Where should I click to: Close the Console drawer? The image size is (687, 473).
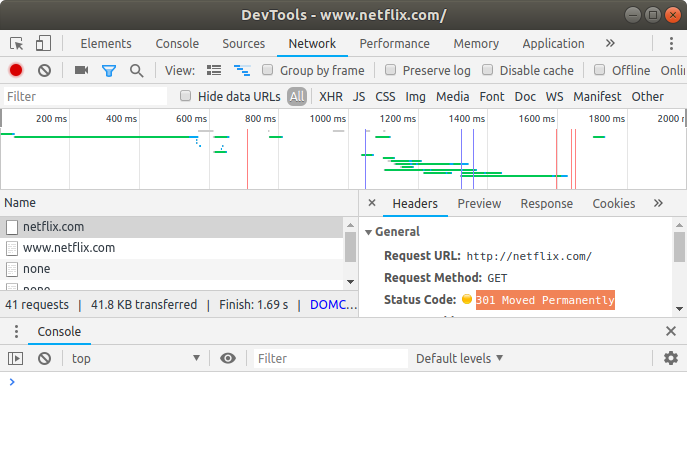tap(671, 331)
